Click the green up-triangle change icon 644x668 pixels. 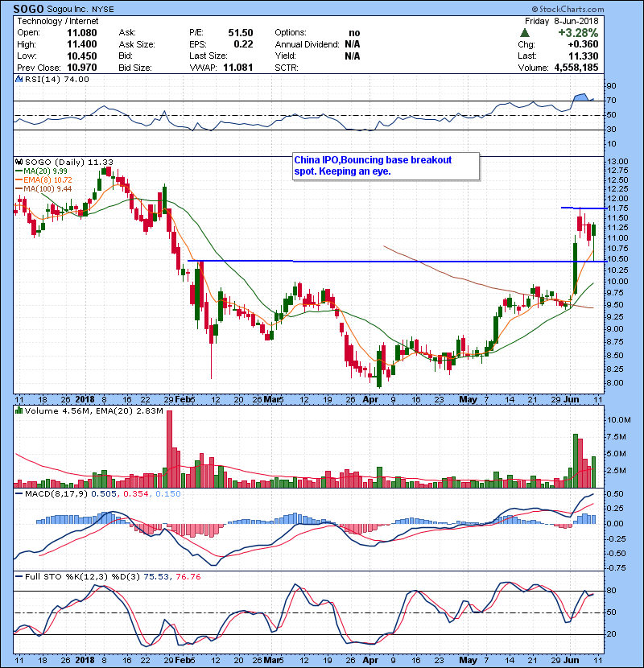525,33
